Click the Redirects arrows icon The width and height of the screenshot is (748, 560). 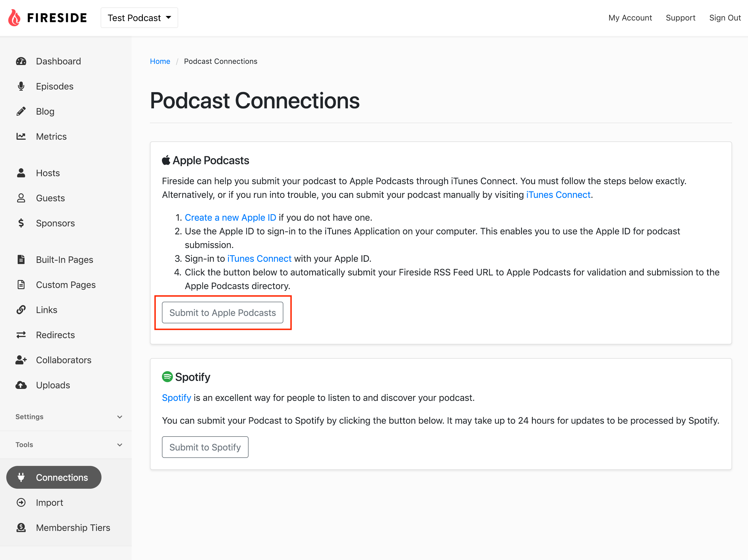21,334
